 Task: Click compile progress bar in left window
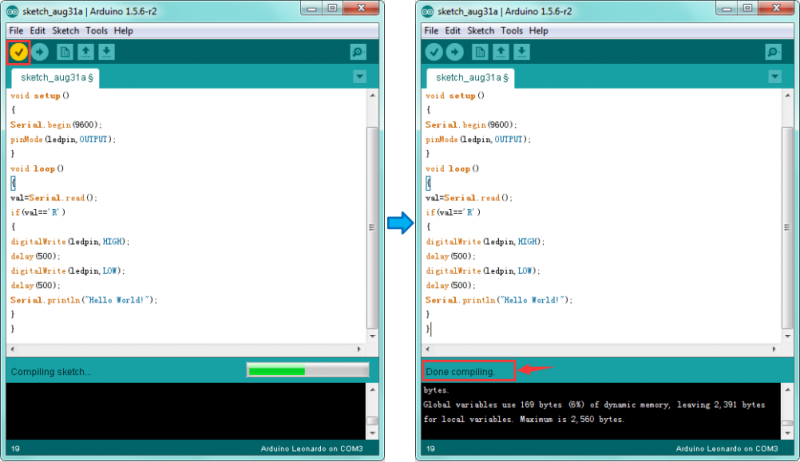point(308,371)
